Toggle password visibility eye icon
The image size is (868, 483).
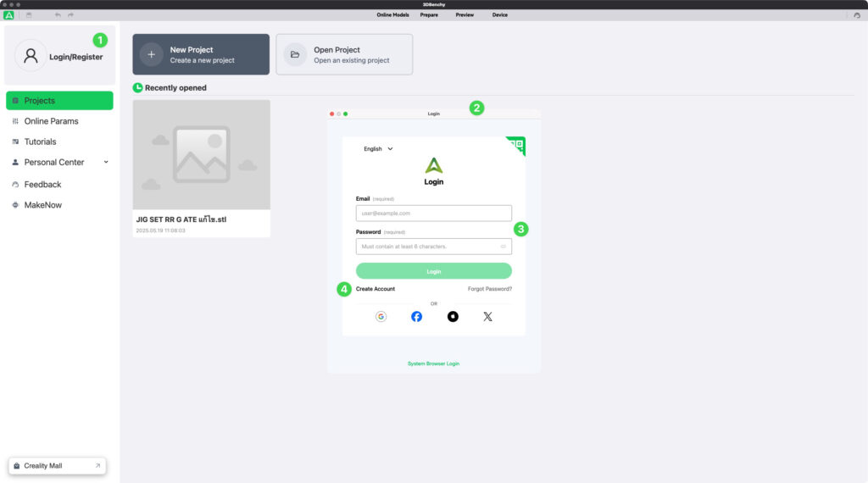click(504, 247)
